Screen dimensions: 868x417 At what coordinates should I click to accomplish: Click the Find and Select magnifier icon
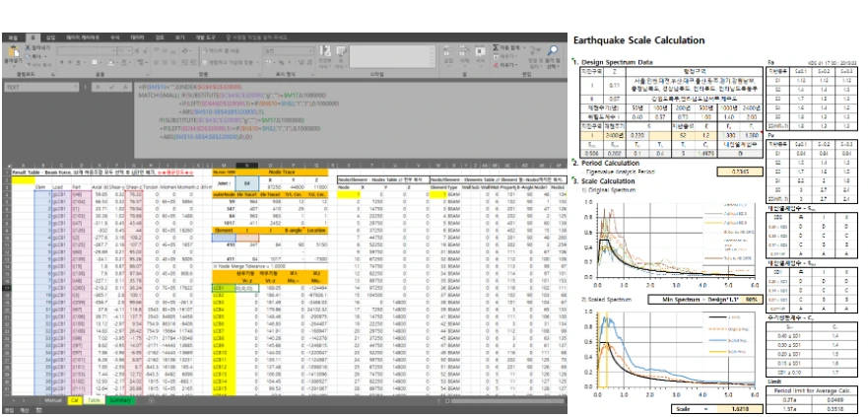[x=552, y=51]
